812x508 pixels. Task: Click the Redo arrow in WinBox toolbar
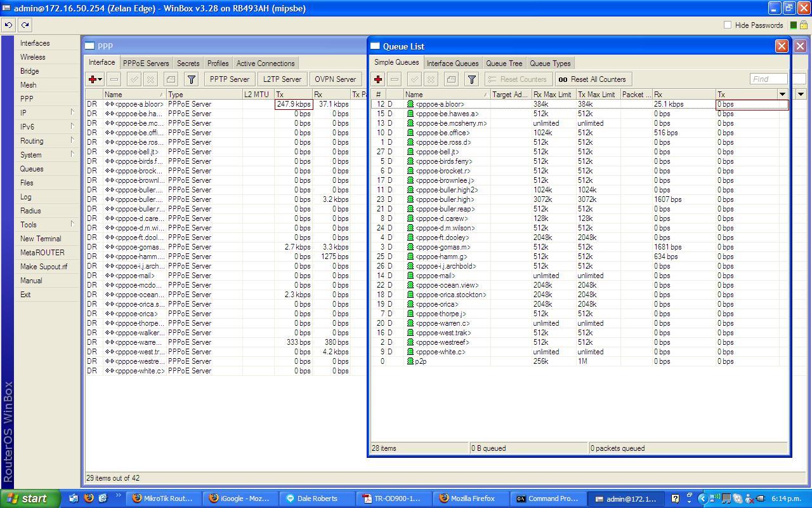point(25,25)
